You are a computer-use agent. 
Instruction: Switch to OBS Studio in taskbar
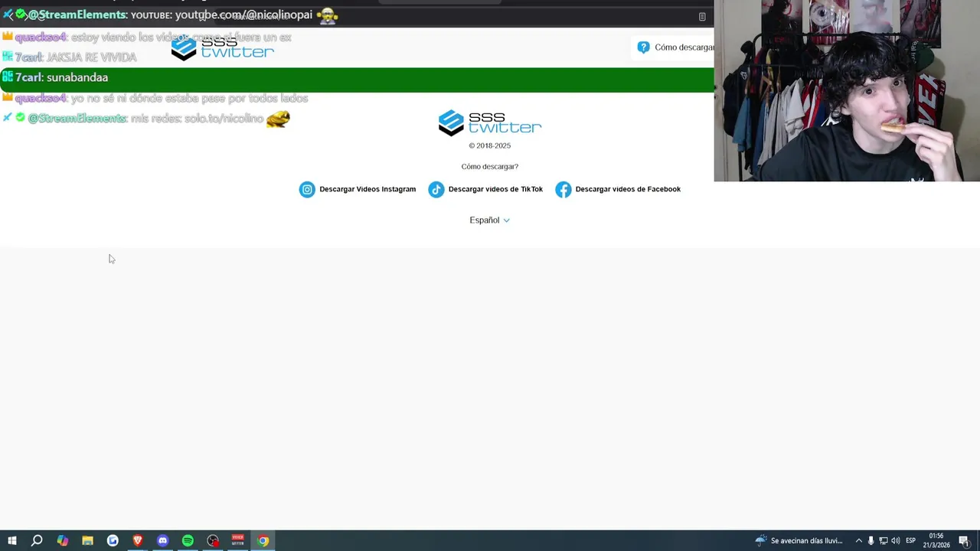213,540
